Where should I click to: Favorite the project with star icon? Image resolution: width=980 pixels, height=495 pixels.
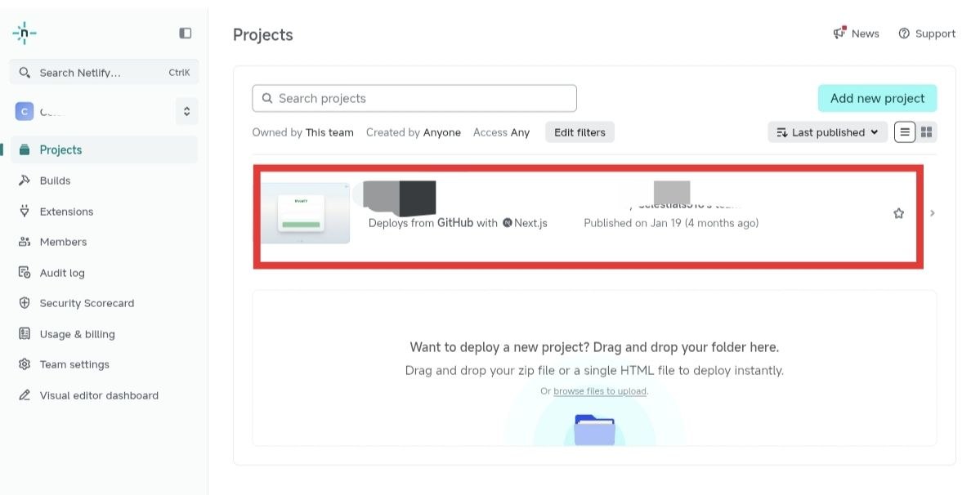pyautogui.click(x=899, y=213)
